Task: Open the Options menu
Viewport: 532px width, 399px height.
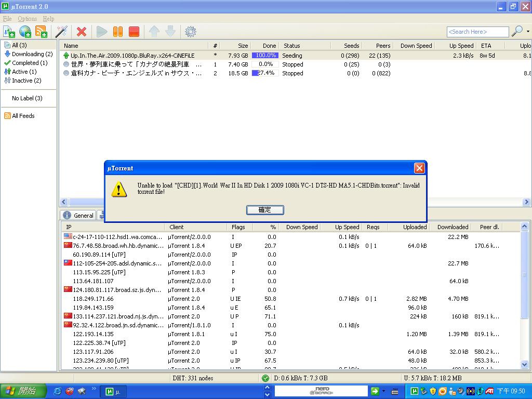Action: pos(28,19)
